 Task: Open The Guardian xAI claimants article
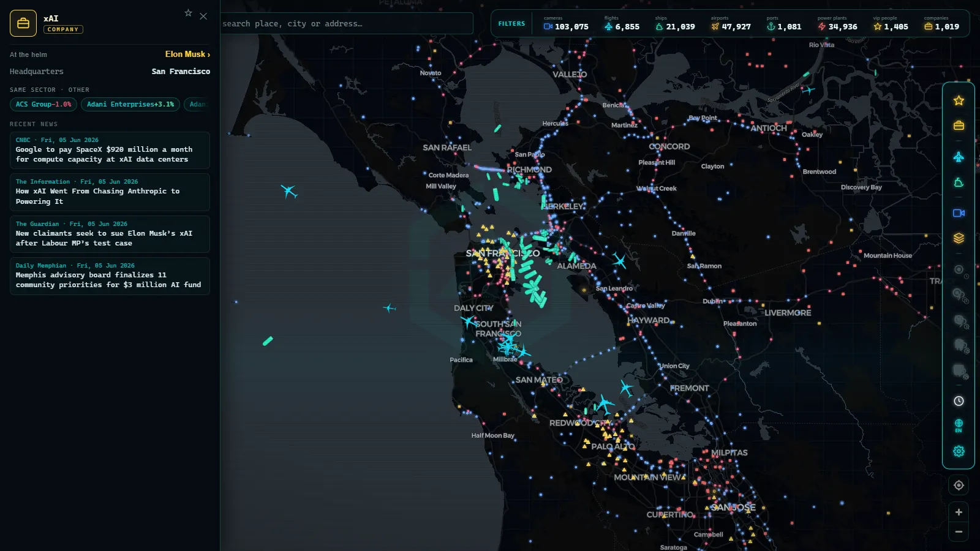pyautogui.click(x=110, y=234)
